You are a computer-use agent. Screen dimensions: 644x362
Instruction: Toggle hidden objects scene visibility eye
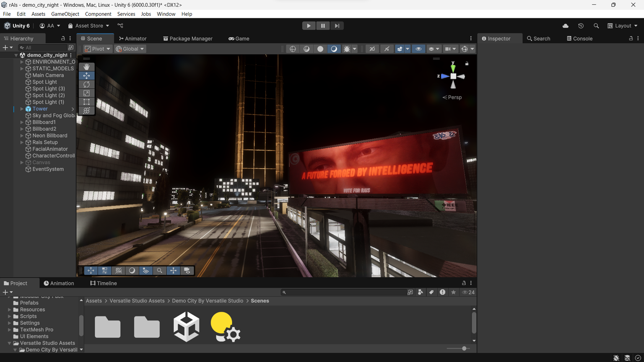tap(418, 49)
